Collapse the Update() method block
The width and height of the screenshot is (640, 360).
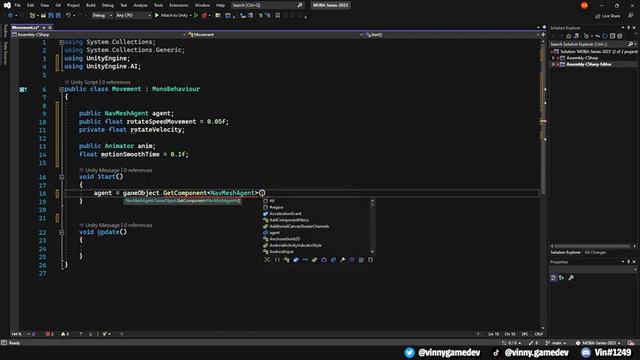click(61, 232)
